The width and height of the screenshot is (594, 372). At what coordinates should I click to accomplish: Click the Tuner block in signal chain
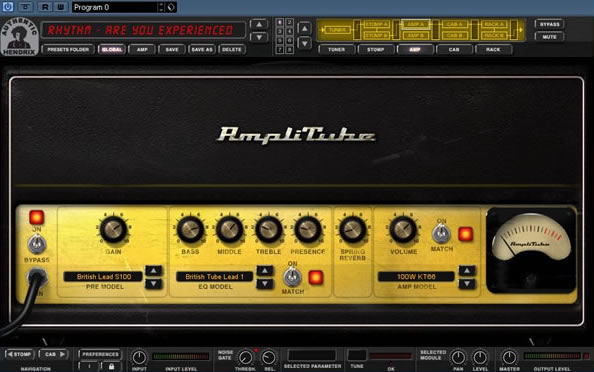click(337, 30)
